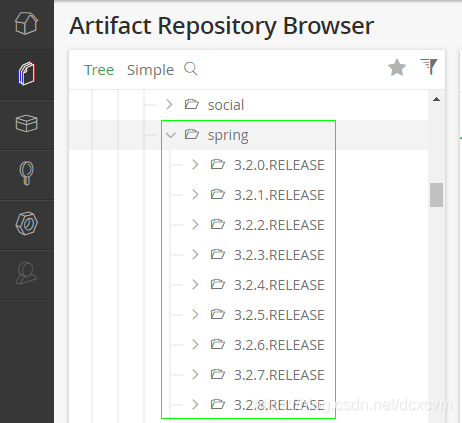Screen dimensions: 462x423
Task: Select the 3.2.5.RELEASE text
Action: pos(279,315)
